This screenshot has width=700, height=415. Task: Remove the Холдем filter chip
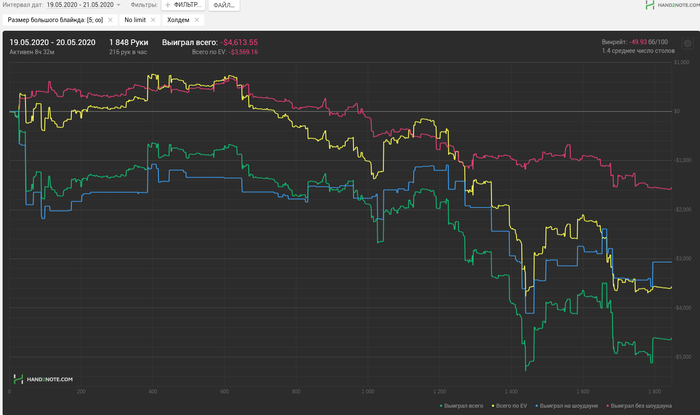tap(196, 20)
